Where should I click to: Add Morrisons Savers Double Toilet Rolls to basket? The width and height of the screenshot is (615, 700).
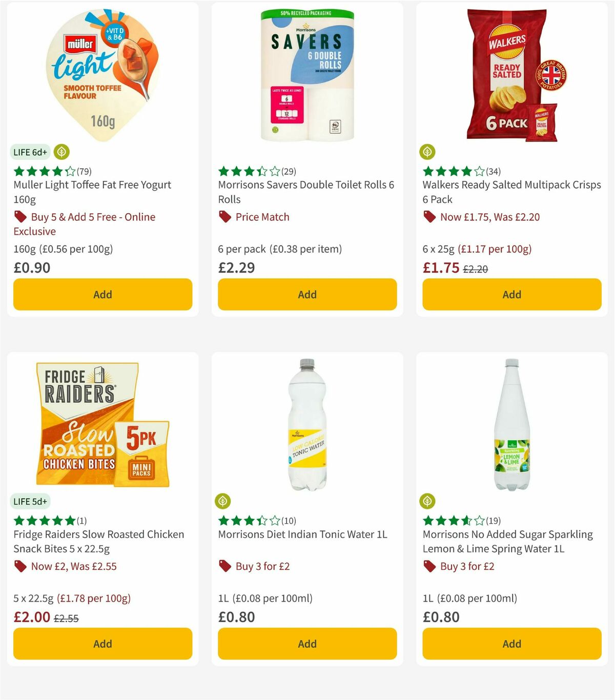click(307, 295)
